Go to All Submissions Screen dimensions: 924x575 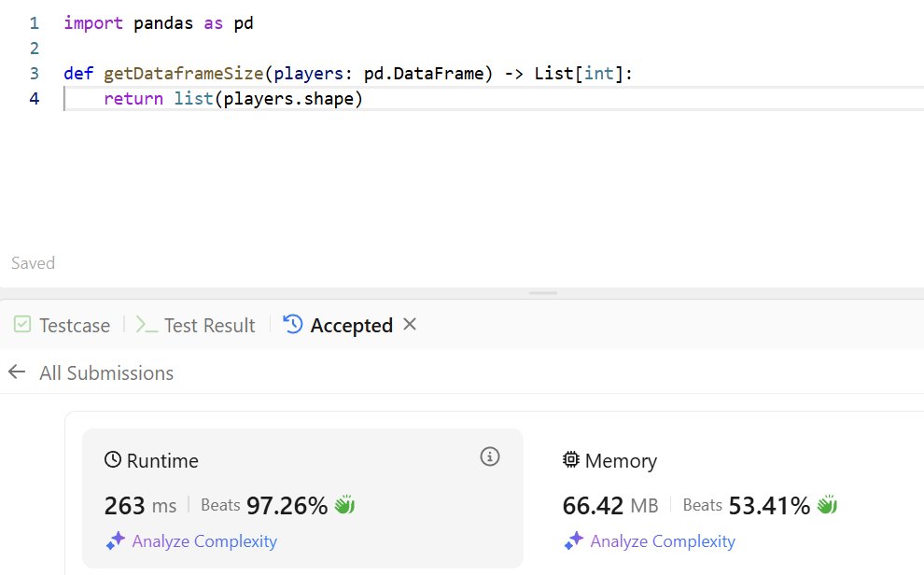(106, 373)
